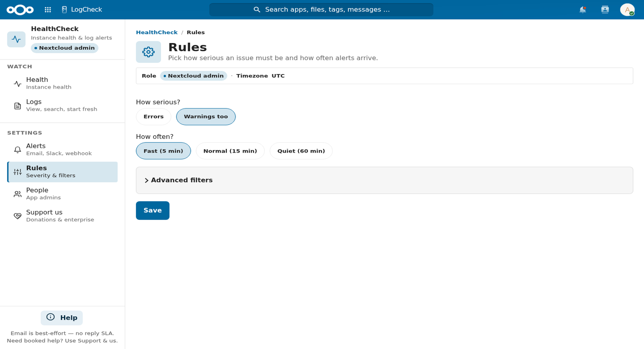Image resolution: width=644 pixels, height=349 pixels.
Task: Follow the HealthCheck breadcrumb link
Action: pyautogui.click(x=157, y=33)
